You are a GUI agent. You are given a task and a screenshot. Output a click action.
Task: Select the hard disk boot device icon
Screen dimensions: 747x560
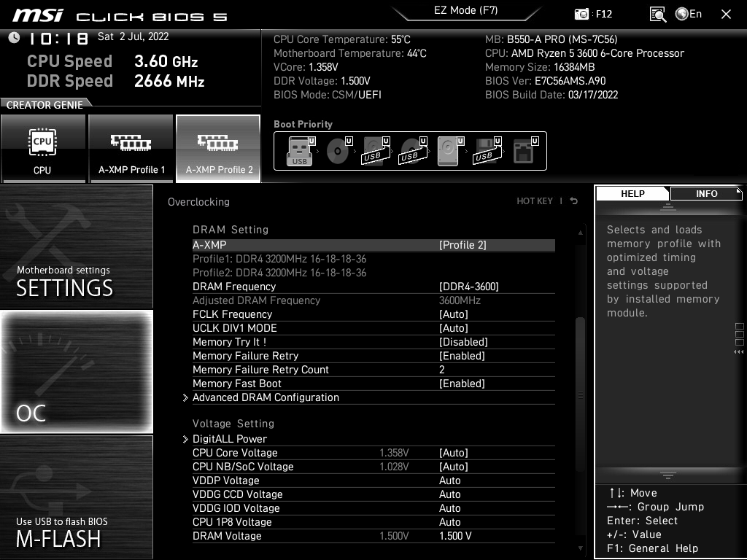pyautogui.click(x=448, y=152)
